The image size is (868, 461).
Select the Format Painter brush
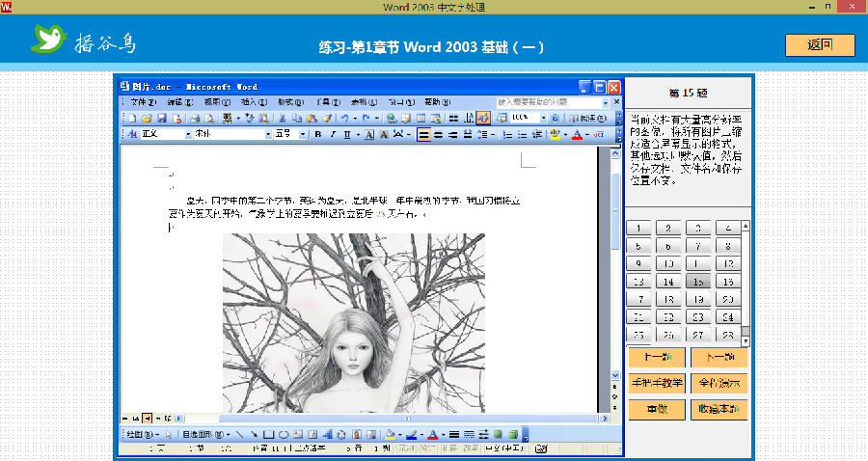327,119
